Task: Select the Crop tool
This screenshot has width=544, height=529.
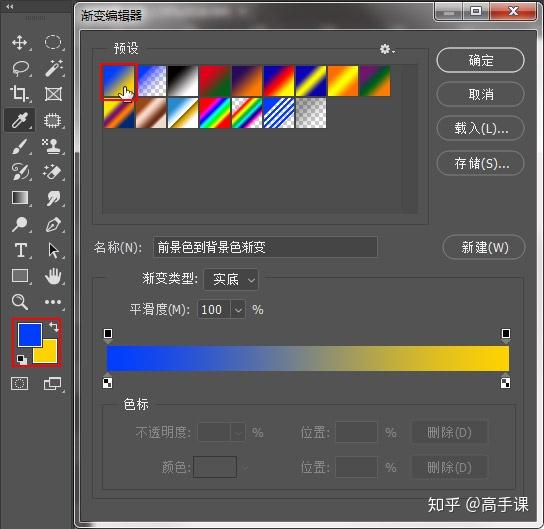Action: (x=19, y=94)
